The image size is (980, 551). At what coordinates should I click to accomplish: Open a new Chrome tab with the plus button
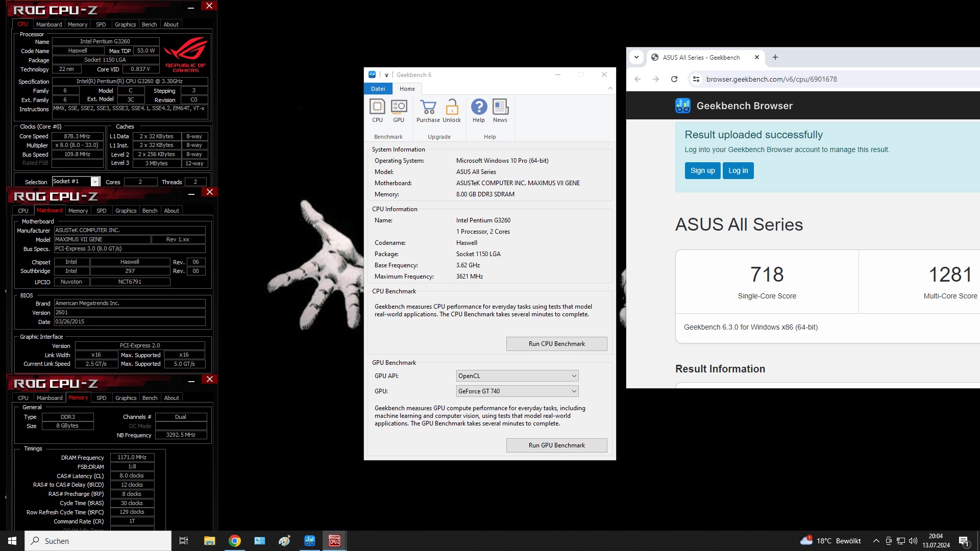click(775, 57)
